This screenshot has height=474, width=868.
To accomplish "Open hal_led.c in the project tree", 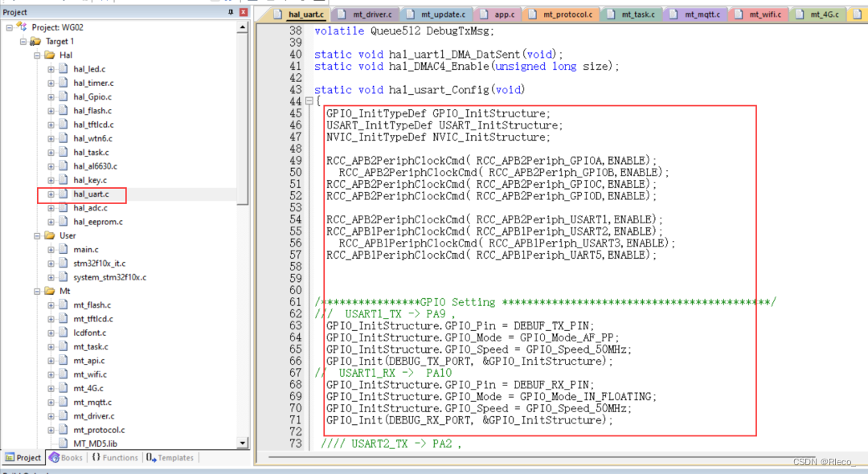I will click(89, 69).
